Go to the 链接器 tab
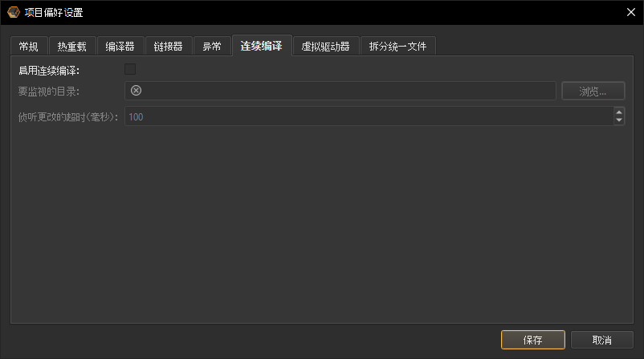 coord(169,47)
